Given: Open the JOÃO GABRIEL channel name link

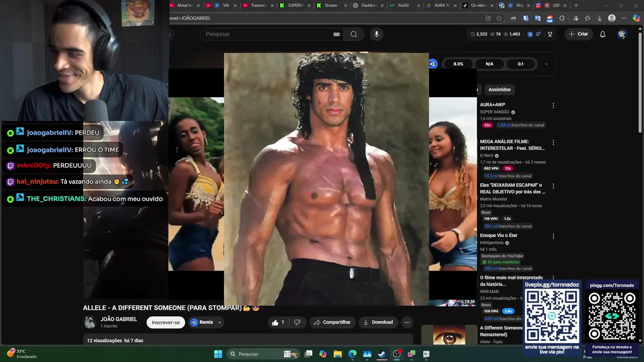Looking at the screenshot, I should click(x=119, y=319).
